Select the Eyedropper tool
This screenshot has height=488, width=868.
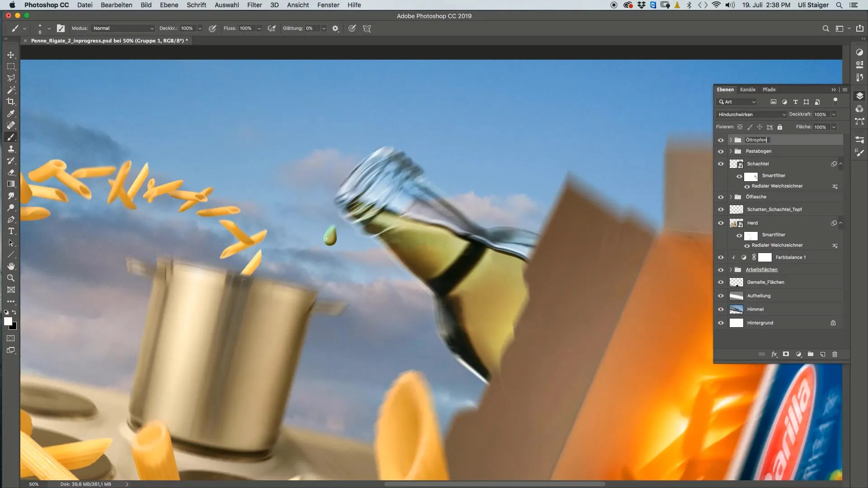[11, 113]
